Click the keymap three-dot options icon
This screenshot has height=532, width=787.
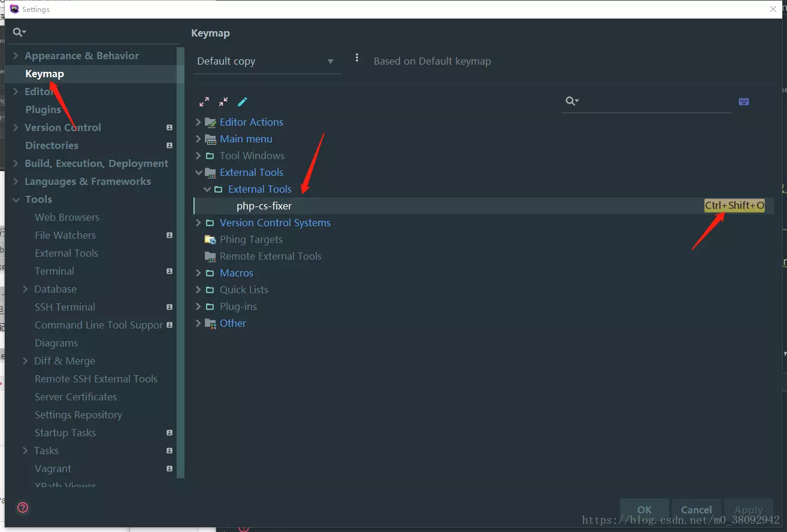coord(357,58)
